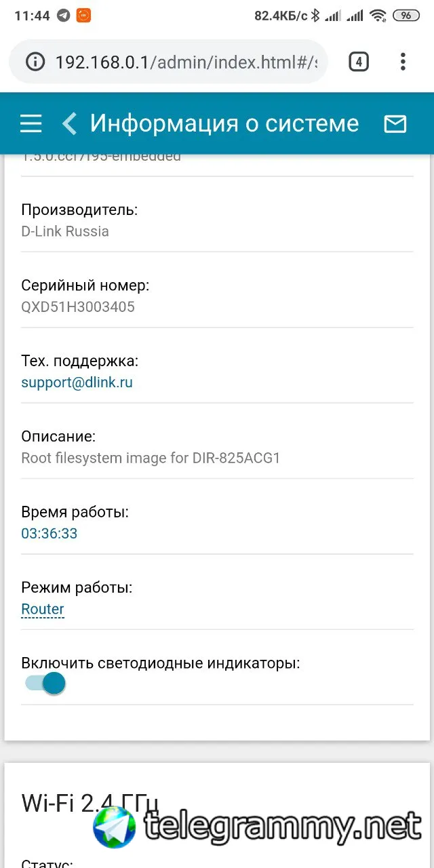Viewport: 434px width, 868px height.
Task: Go back using the left chevron
Action: (x=69, y=123)
